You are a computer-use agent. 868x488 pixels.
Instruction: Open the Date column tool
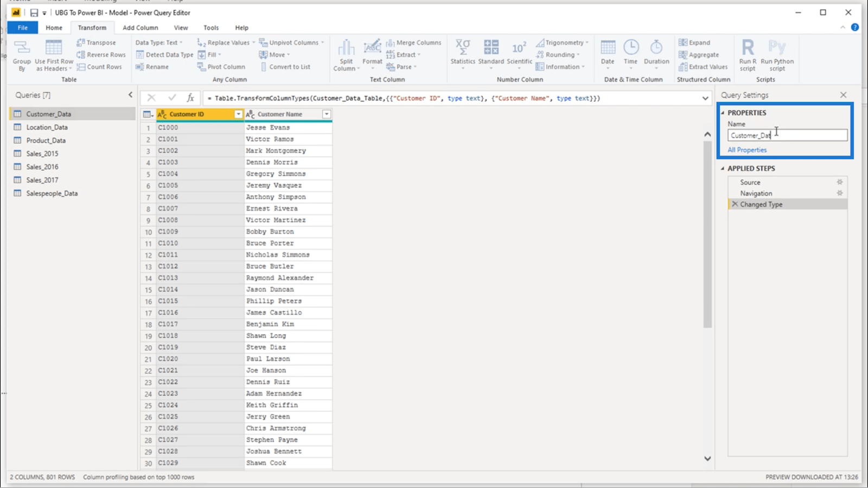[x=608, y=53]
